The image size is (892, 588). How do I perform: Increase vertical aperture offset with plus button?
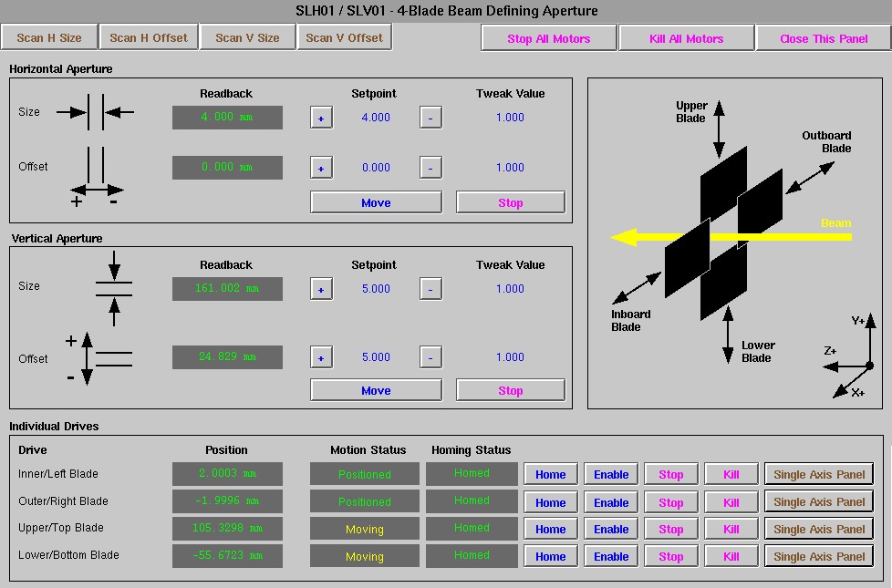(x=321, y=357)
